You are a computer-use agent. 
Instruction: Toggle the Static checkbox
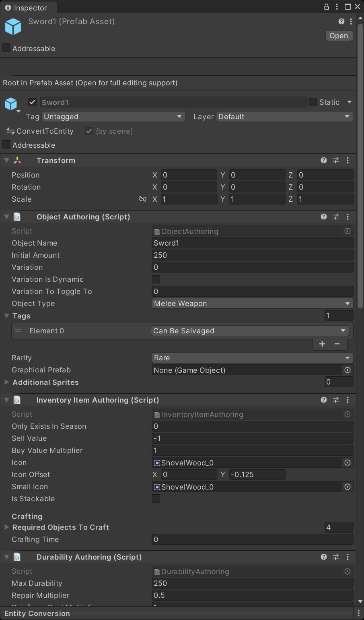[x=313, y=102]
